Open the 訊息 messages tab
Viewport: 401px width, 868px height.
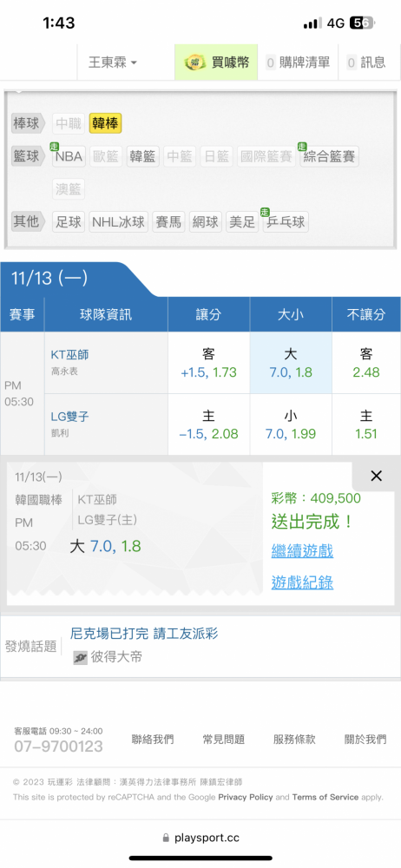366,62
